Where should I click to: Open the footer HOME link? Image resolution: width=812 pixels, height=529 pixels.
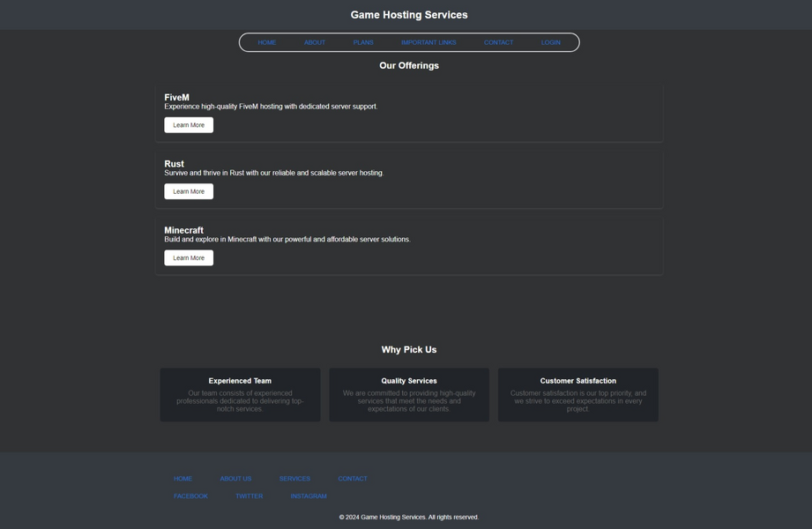[183, 479]
